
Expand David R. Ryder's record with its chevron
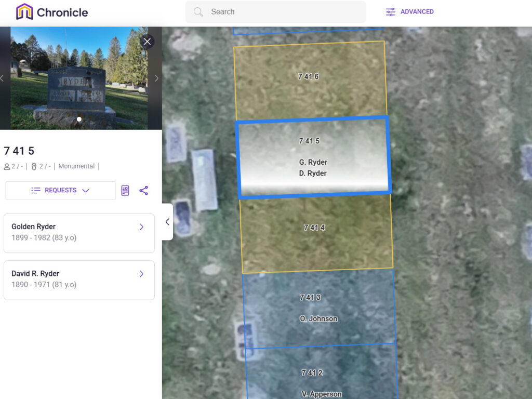(141, 274)
